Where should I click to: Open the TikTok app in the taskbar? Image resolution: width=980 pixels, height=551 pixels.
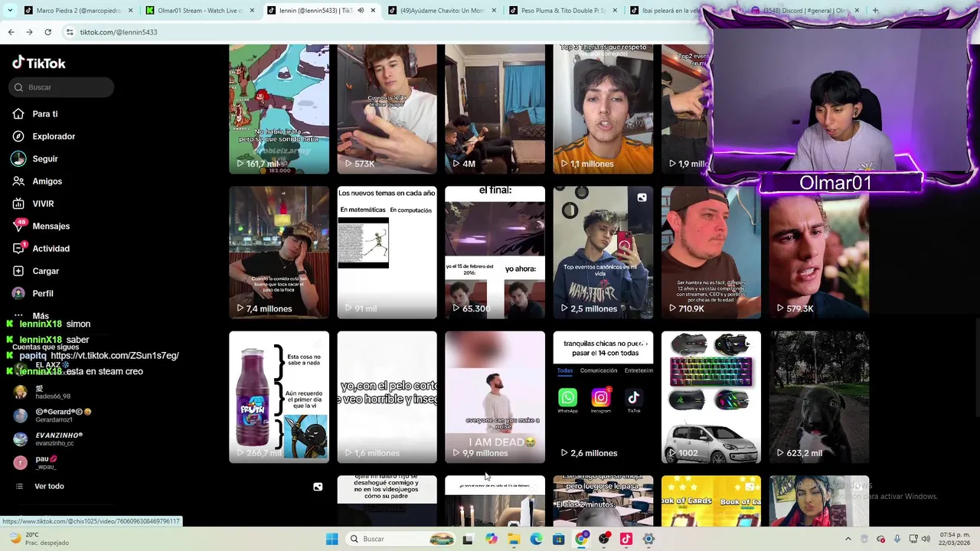(x=626, y=539)
